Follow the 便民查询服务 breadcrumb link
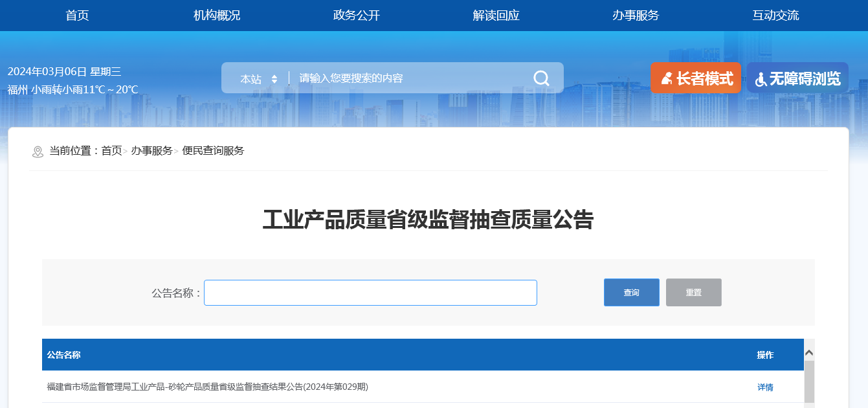Viewport: 868px width, 408px height. [x=213, y=151]
